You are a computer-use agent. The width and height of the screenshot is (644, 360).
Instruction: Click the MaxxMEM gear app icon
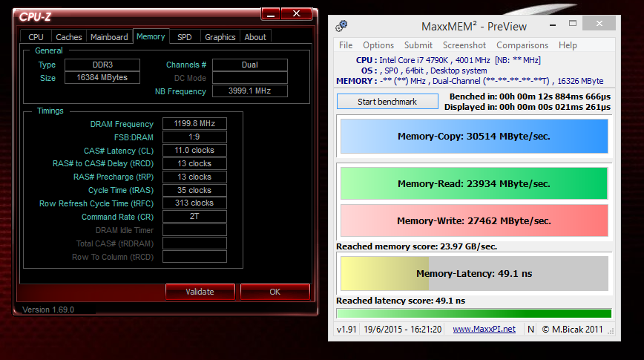(x=341, y=26)
